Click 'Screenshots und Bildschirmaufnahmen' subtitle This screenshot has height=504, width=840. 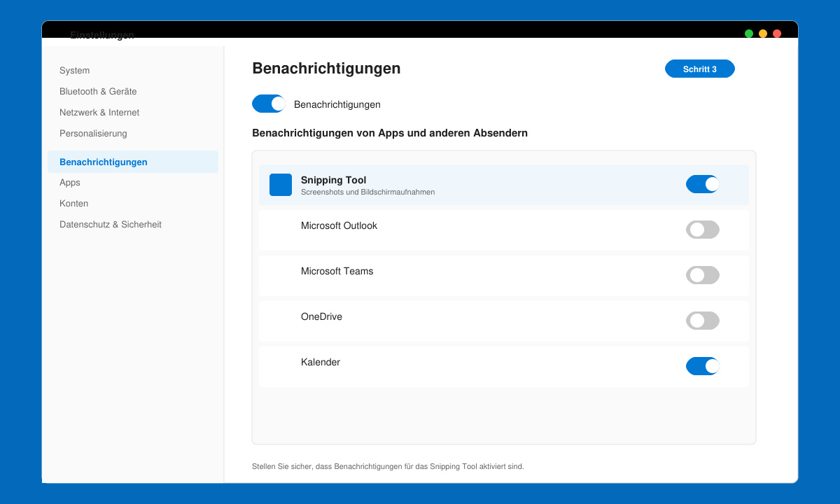point(367,192)
